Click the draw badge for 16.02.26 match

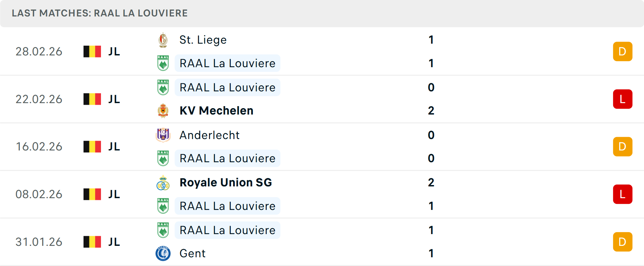622,147
